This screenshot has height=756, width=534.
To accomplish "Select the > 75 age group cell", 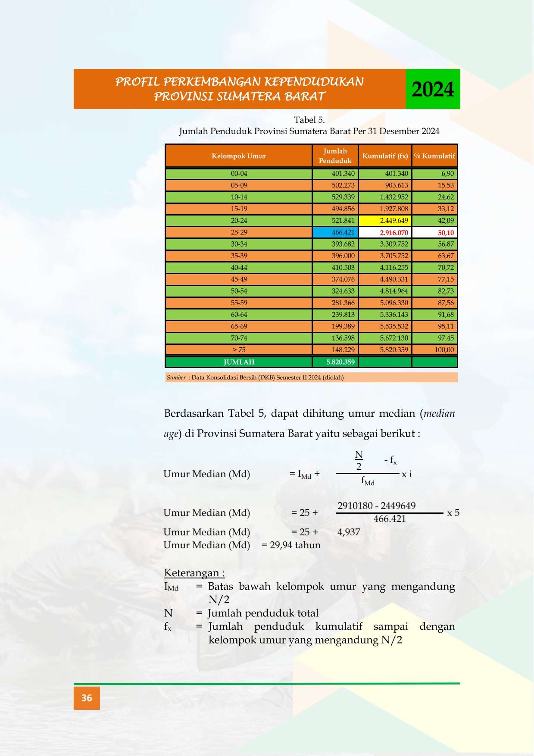I will pyautogui.click(x=239, y=350).
